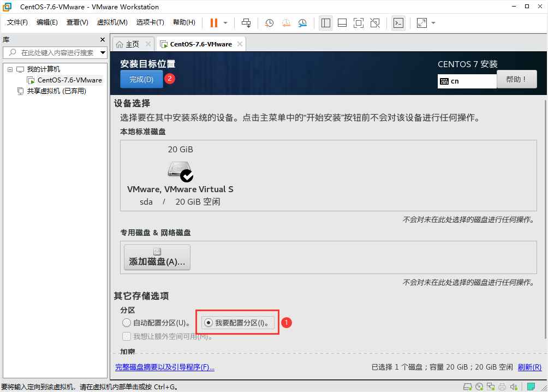The height and width of the screenshot is (392, 548).
Task: Click send Ctrl+Alt+Del icon
Action: 246,23
